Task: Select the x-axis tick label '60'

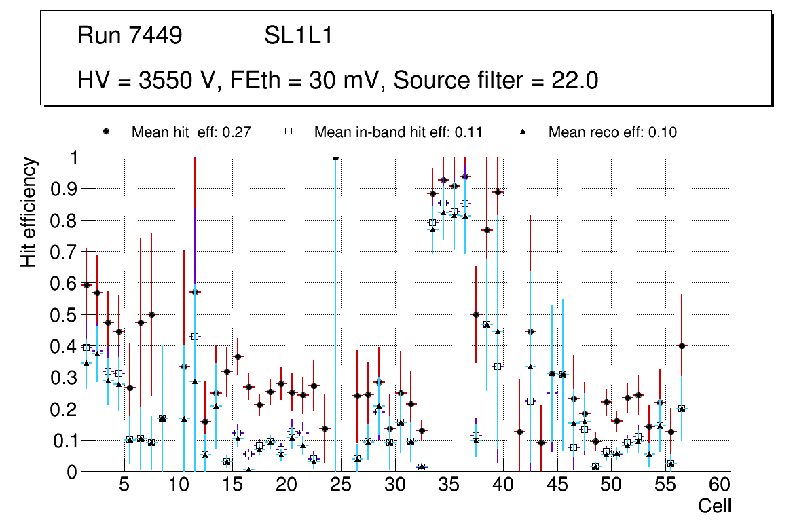Action: point(720,486)
